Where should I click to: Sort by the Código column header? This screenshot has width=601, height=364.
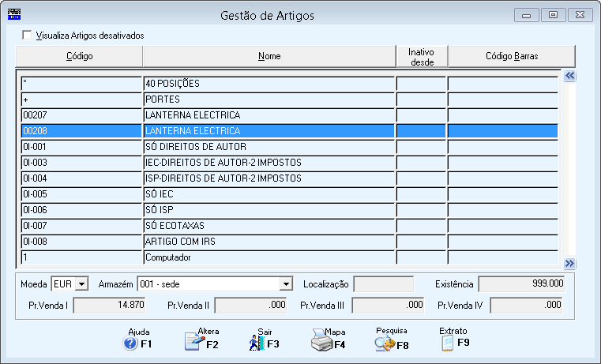tap(79, 56)
